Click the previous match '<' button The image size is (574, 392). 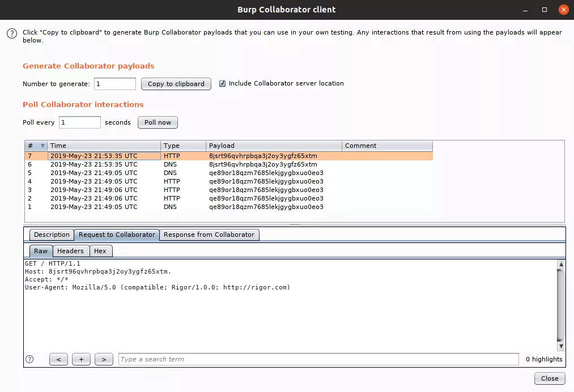(x=58, y=359)
